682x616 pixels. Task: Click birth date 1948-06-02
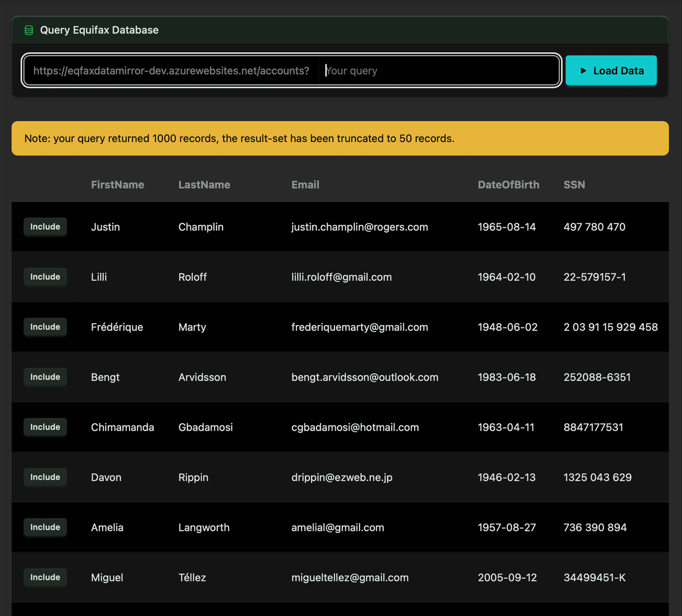(x=508, y=327)
